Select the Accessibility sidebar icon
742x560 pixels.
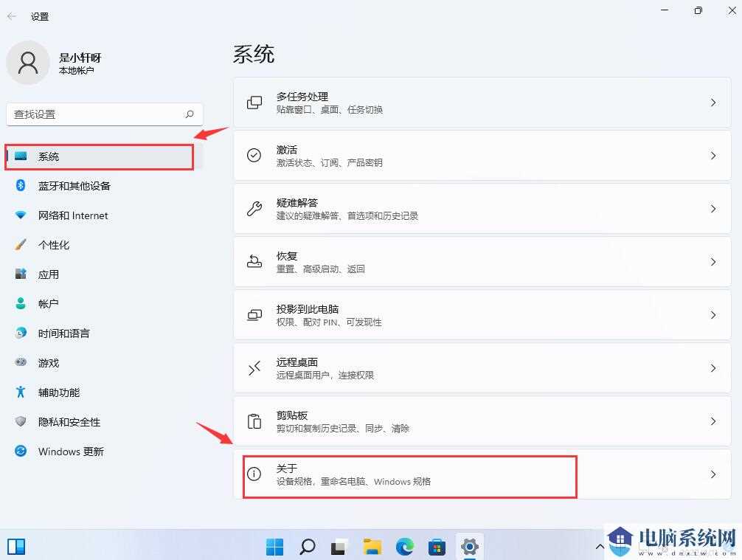pyautogui.click(x=19, y=393)
